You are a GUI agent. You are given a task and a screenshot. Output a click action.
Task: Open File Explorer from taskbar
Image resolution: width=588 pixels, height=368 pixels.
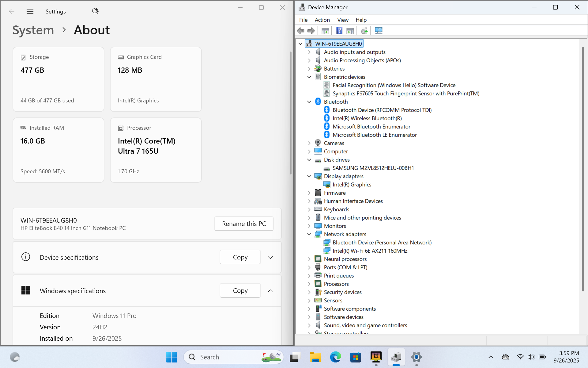(315, 357)
